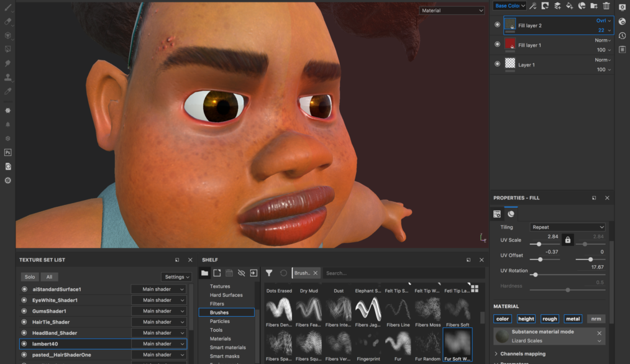Select the Polygon fill tool
This screenshot has height=364, width=630.
pos(7,49)
